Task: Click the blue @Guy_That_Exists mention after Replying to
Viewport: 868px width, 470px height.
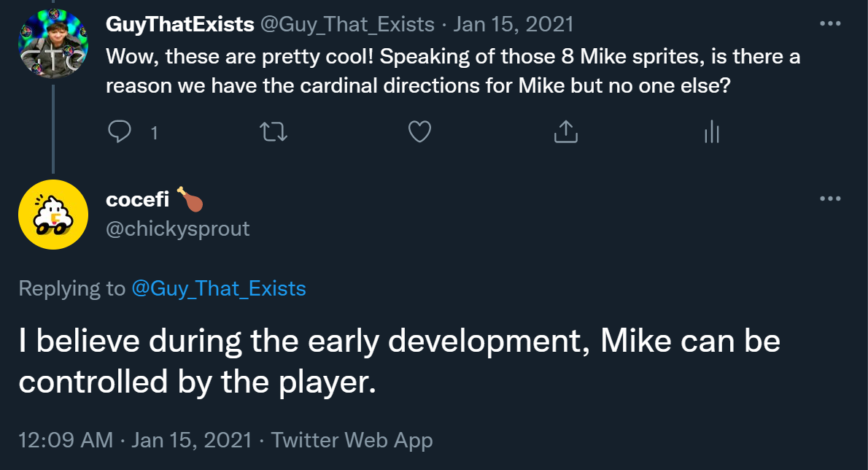Action: (219, 288)
